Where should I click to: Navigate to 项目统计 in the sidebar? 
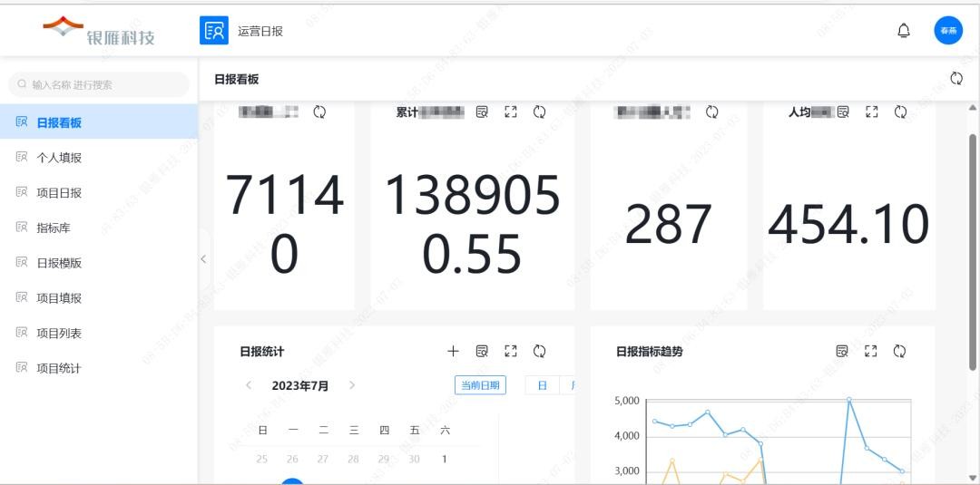(59, 369)
